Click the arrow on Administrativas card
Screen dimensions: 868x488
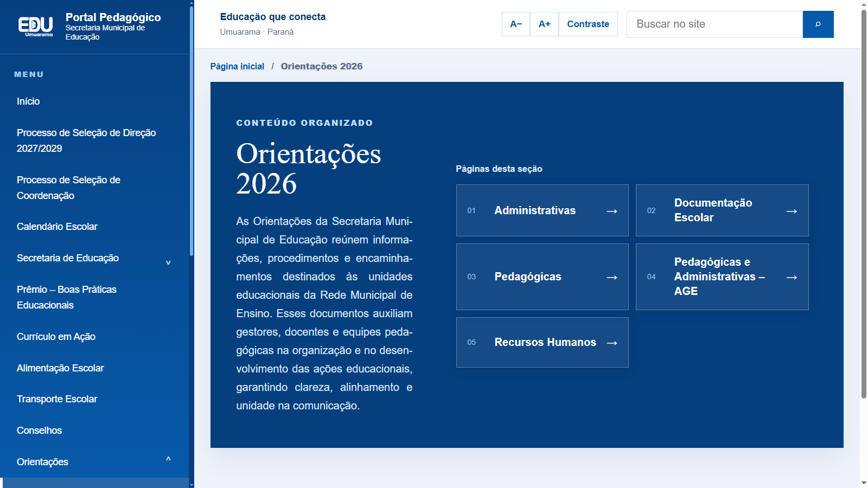[x=612, y=211]
